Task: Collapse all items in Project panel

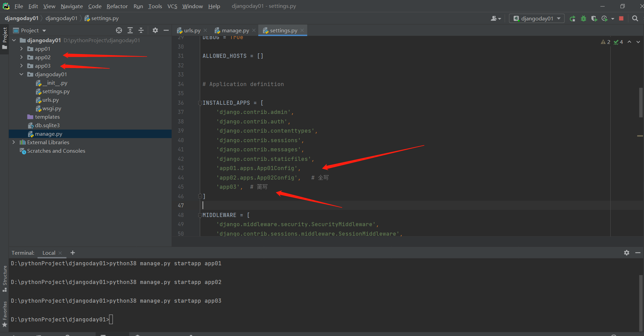Action: pyautogui.click(x=141, y=31)
